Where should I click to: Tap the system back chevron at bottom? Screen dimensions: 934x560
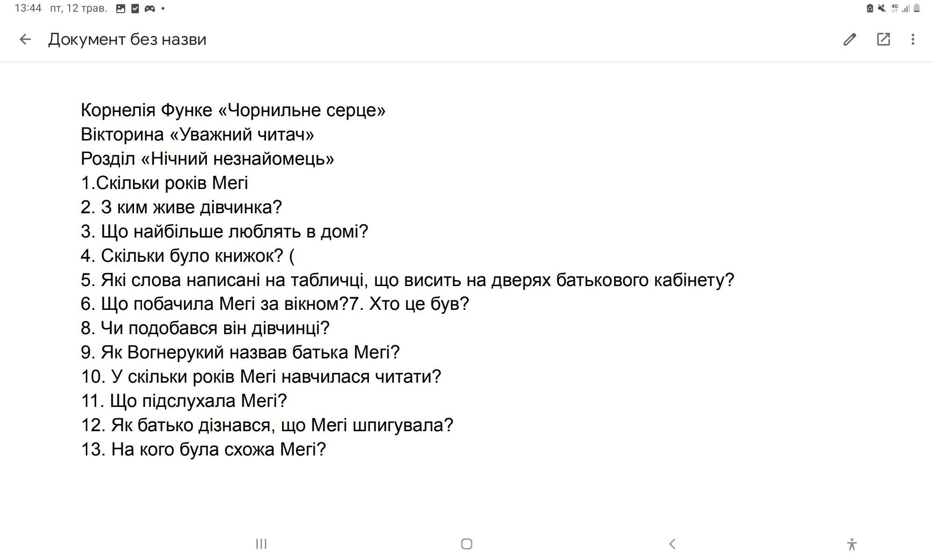(672, 544)
